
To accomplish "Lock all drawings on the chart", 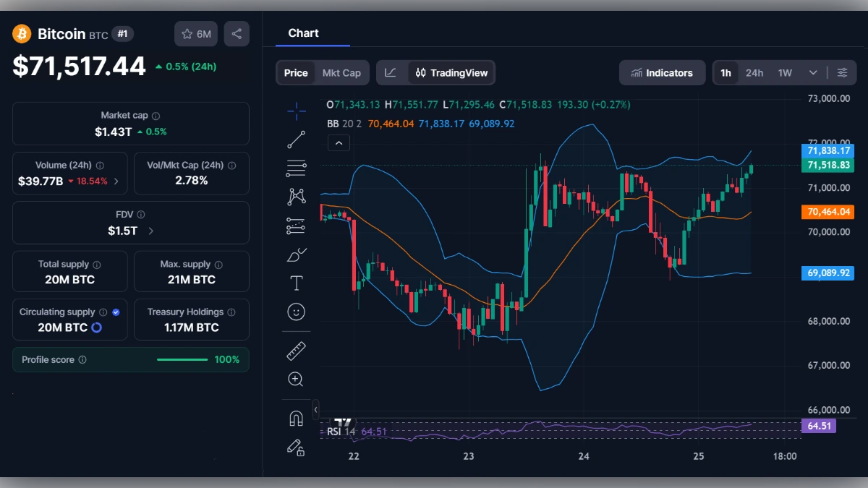I will [x=297, y=448].
